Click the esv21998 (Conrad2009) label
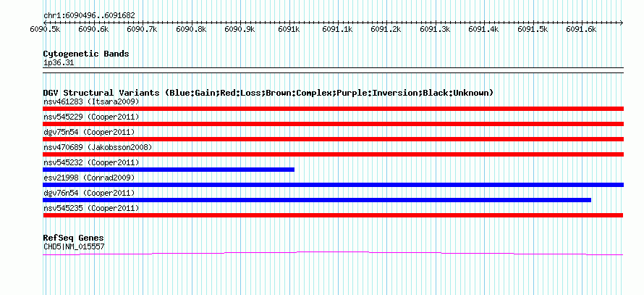644x295 pixels. pos(89,178)
